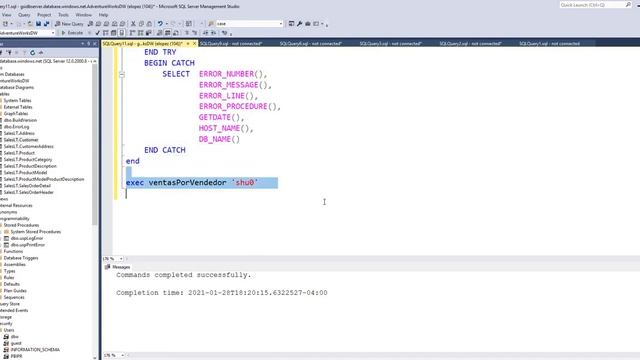
Task: Click the exec ventasPorVendedor line
Action: point(192,183)
